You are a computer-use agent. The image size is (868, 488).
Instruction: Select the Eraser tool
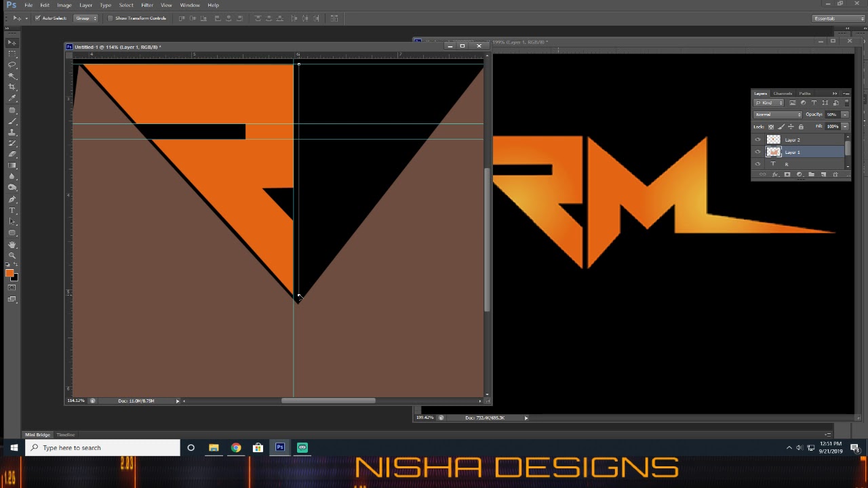[x=12, y=155]
